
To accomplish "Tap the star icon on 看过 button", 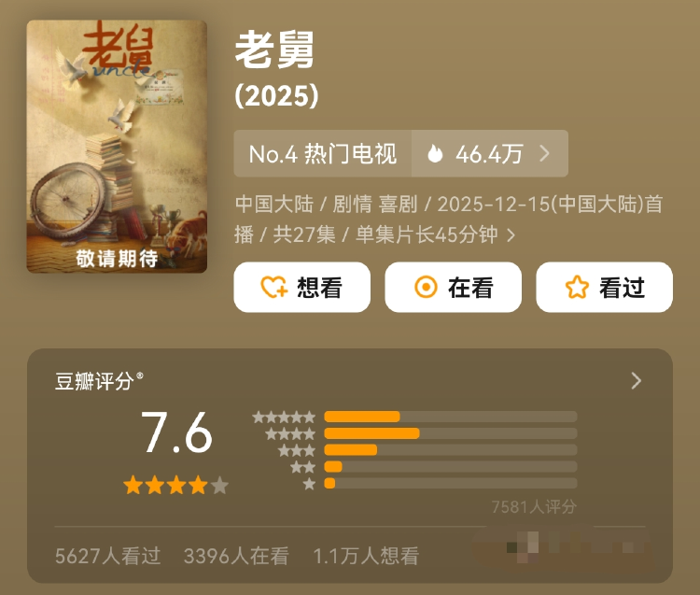I will 577,287.
